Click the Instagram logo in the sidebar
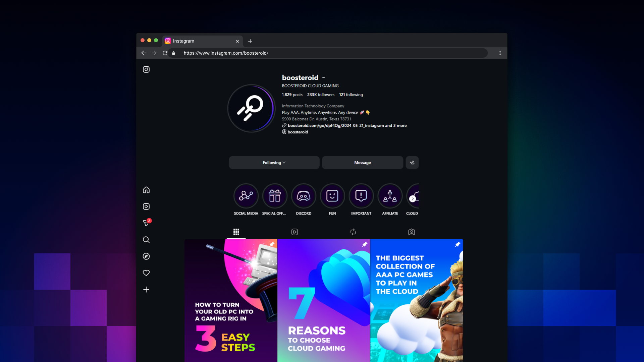The height and width of the screenshot is (362, 644). [x=146, y=69]
